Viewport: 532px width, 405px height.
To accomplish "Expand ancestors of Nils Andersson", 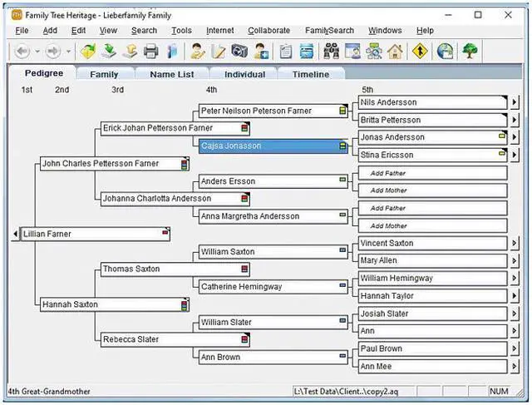I will click(515, 102).
